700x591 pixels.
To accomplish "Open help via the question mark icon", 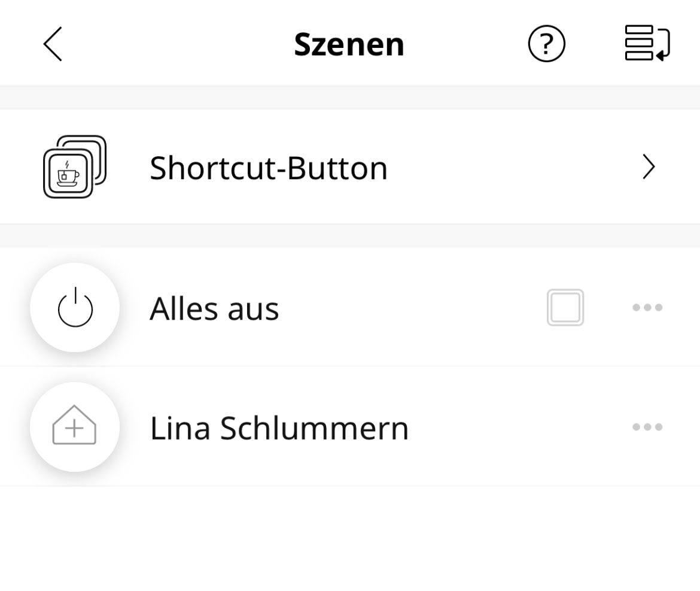I will pyautogui.click(x=546, y=44).
